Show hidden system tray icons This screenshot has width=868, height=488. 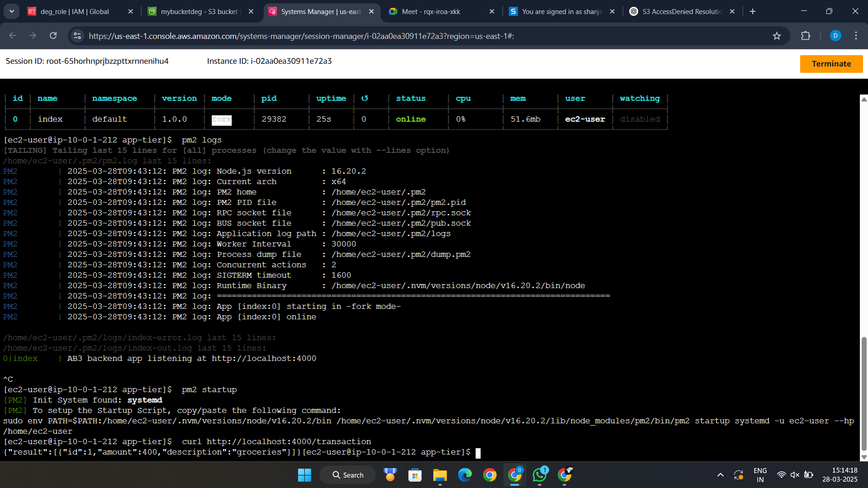pyautogui.click(x=720, y=475)
